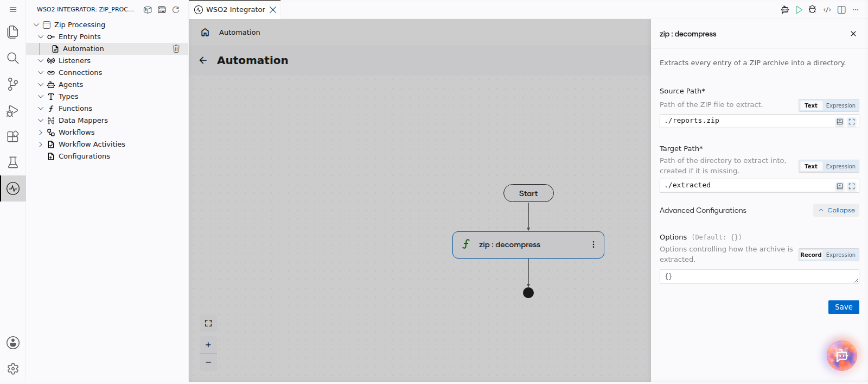The width and height of the screenshot is (868, 384).
Task: Expand the Workflow Activities section
Action: pyautogui.click(x=41, y=144)
